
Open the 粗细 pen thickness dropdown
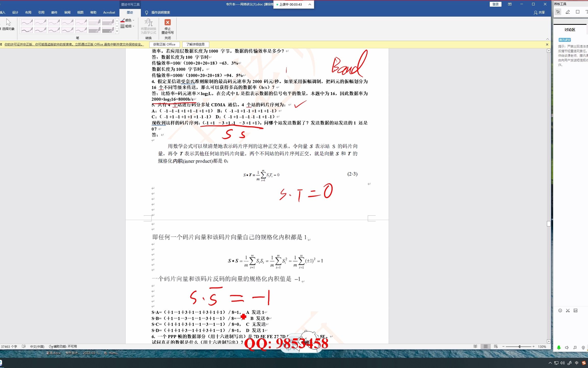point(127,26)
